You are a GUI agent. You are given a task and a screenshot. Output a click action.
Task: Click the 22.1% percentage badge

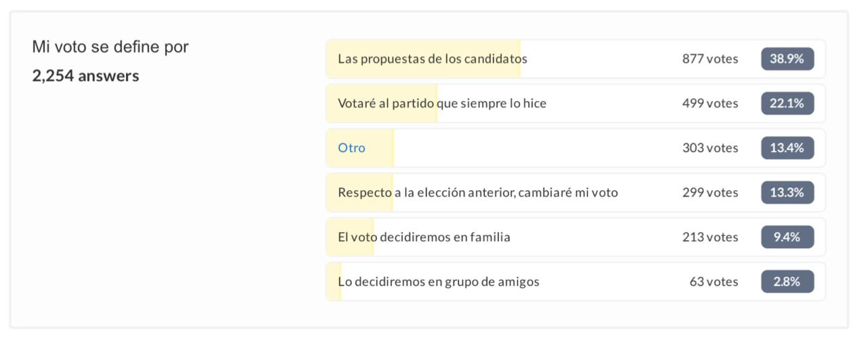(x=787, y=103)
